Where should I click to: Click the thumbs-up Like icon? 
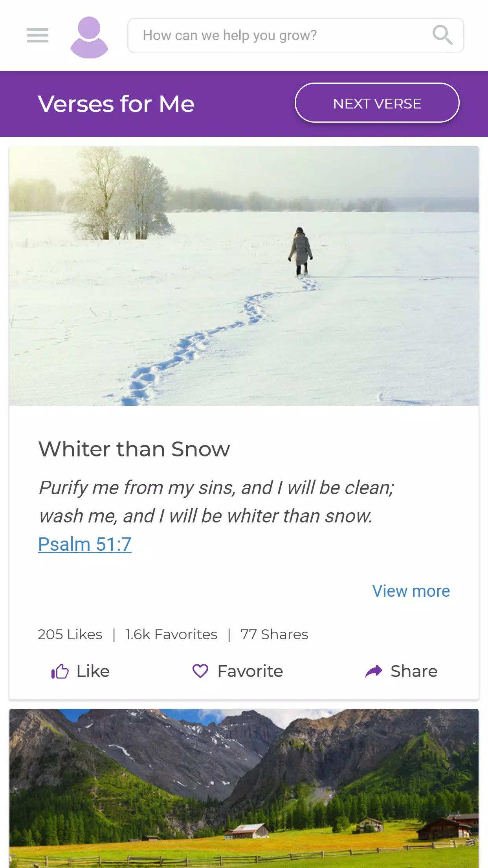click(60, 671)
